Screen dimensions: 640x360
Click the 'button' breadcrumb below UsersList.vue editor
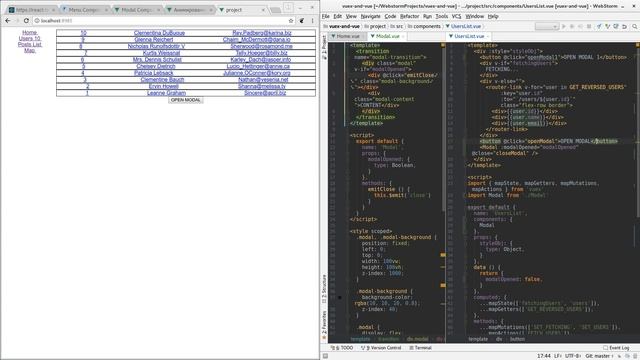[x=517, y=339]
